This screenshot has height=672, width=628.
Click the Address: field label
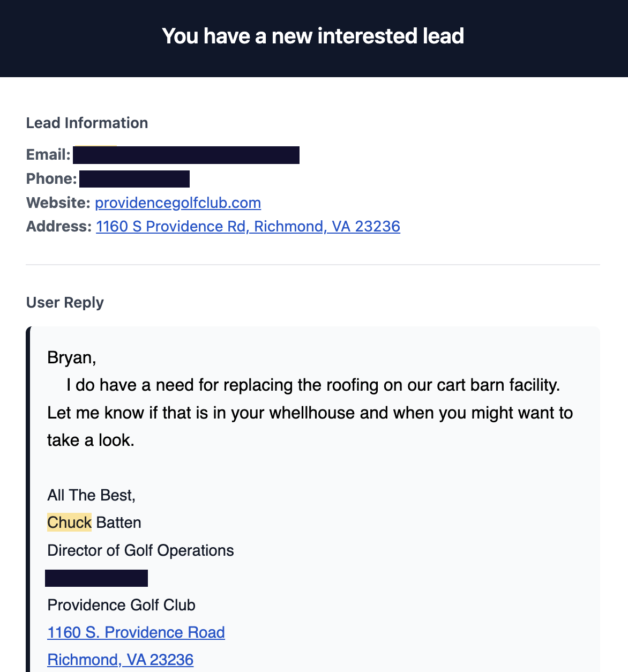tap(59, 226)
